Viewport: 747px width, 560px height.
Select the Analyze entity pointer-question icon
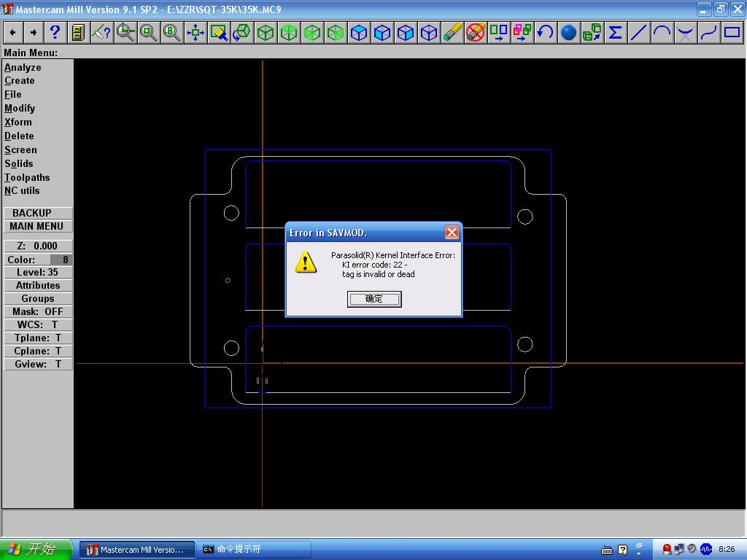point(101,33)
